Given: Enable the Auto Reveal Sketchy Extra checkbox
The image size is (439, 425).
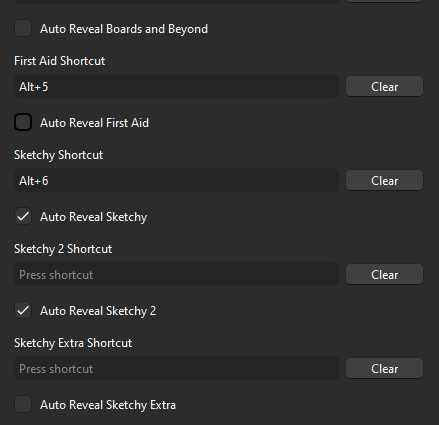Looking at the screenshot, I should (23, 404).
